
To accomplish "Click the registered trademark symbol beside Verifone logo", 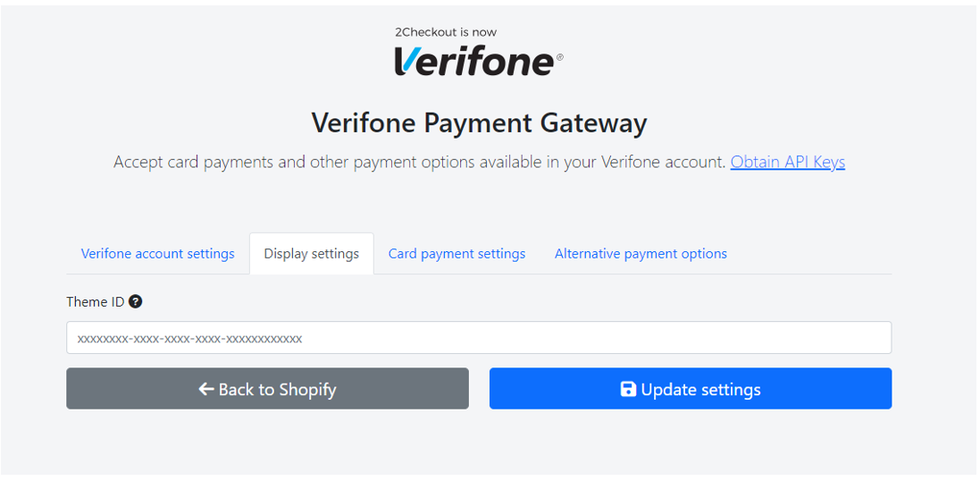I will 558,57.
